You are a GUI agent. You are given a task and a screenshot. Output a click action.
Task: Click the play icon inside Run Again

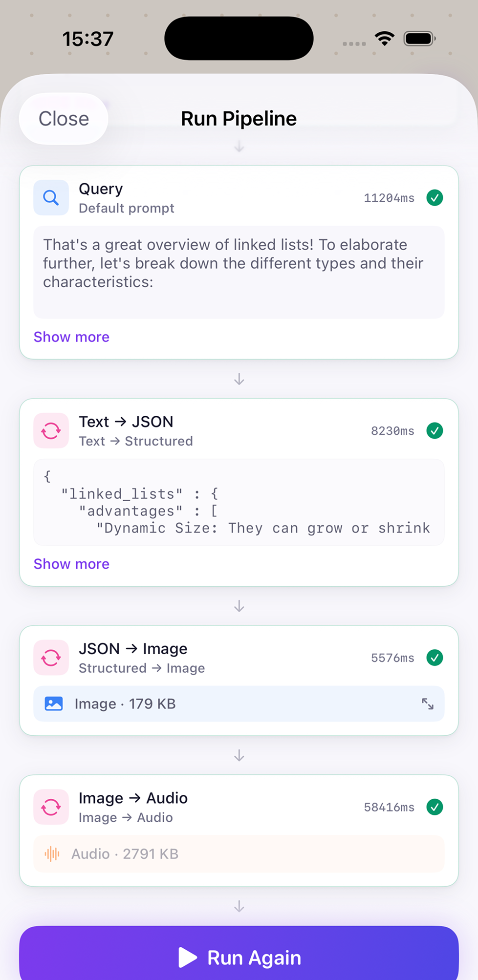[187, 958]
